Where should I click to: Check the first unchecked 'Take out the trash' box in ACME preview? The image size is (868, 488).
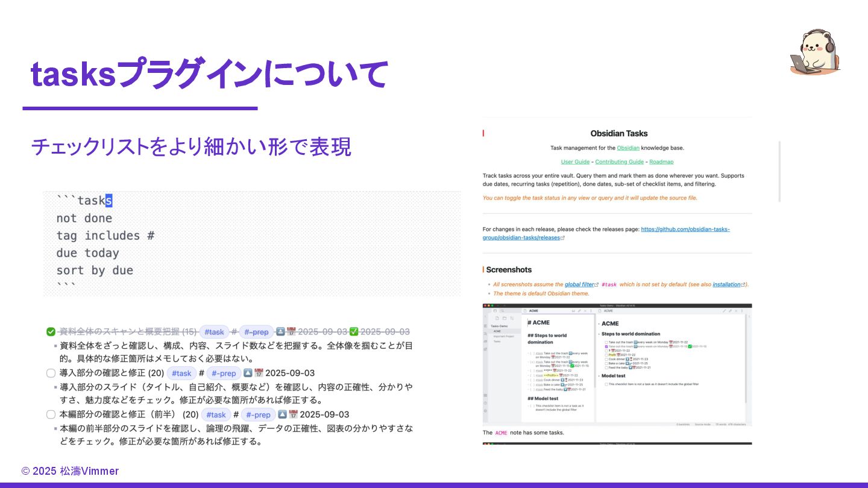(606, 342)
